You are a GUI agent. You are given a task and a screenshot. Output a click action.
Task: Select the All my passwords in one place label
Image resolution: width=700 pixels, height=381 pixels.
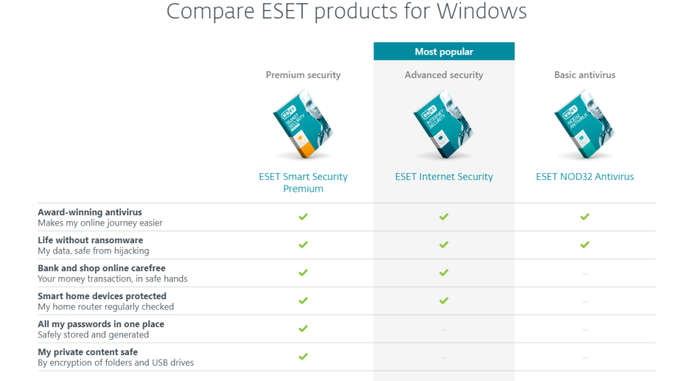tap(101, 324)
